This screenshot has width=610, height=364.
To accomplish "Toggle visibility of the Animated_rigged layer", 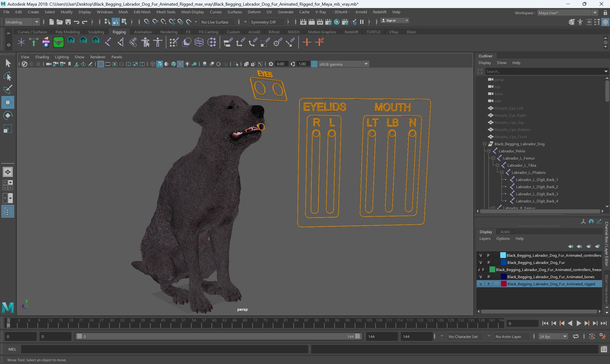I will tap(481, 284).
